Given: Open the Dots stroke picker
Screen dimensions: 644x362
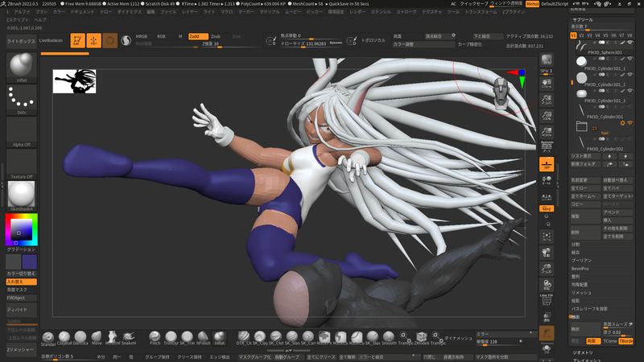Looking at the screenshot, I should (20, 101).
